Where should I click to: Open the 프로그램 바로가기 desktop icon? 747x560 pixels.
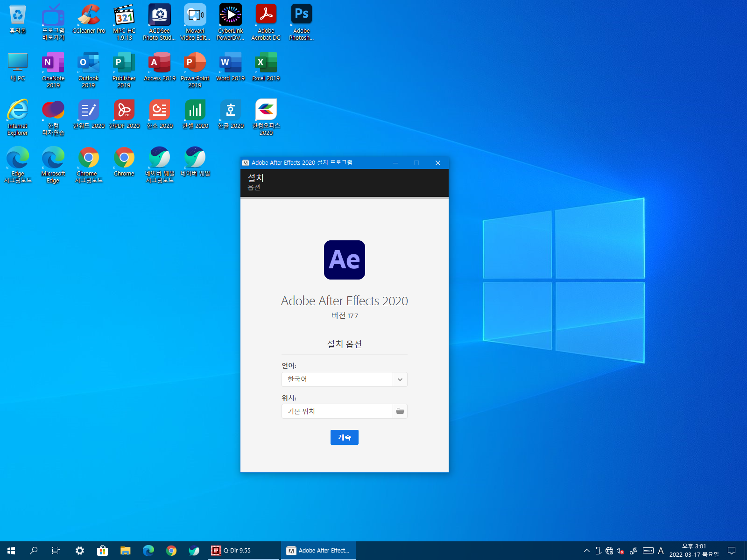tap(53, 22)
